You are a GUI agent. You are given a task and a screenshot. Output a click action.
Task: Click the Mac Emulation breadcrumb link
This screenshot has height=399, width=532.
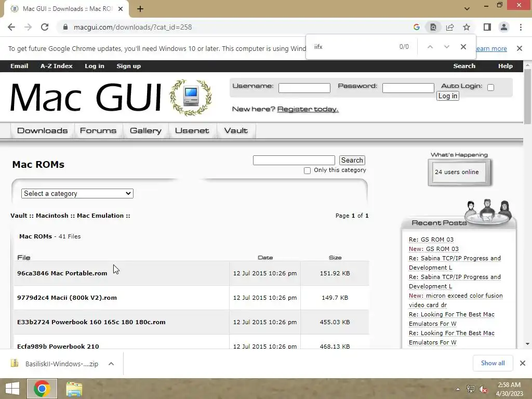click(100, 216)
